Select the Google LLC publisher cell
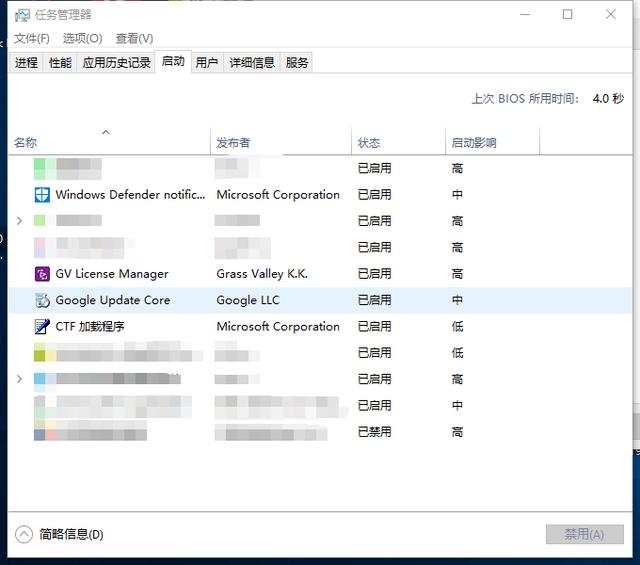Viewport: 640px width, 565px height. pyautogui.click(x=248, y=300)
